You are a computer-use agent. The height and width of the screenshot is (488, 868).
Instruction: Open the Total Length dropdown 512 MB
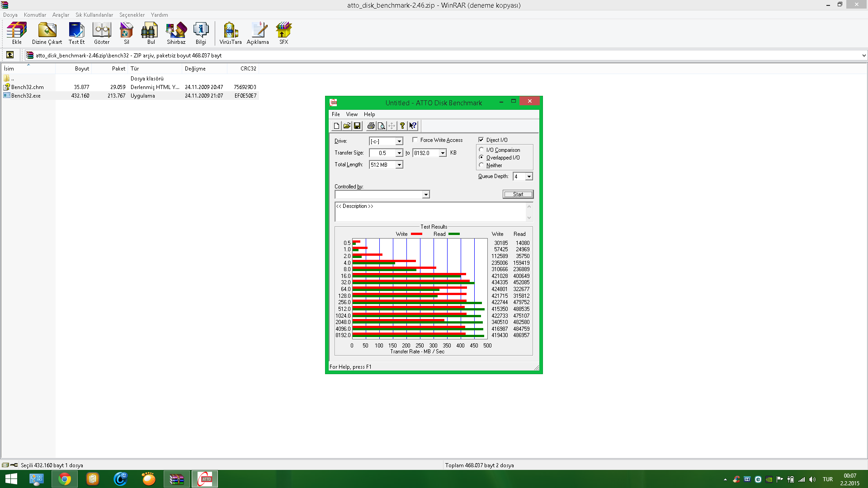pyautogui.click(x=399, y=165)
